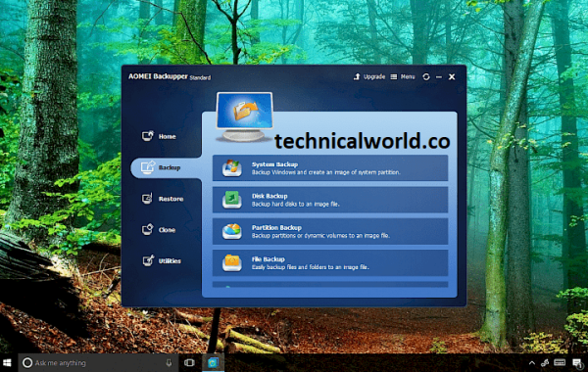The height and width of the screenshot is (372, 588).
Task: Click the Menu list icon
Action: 394,76
